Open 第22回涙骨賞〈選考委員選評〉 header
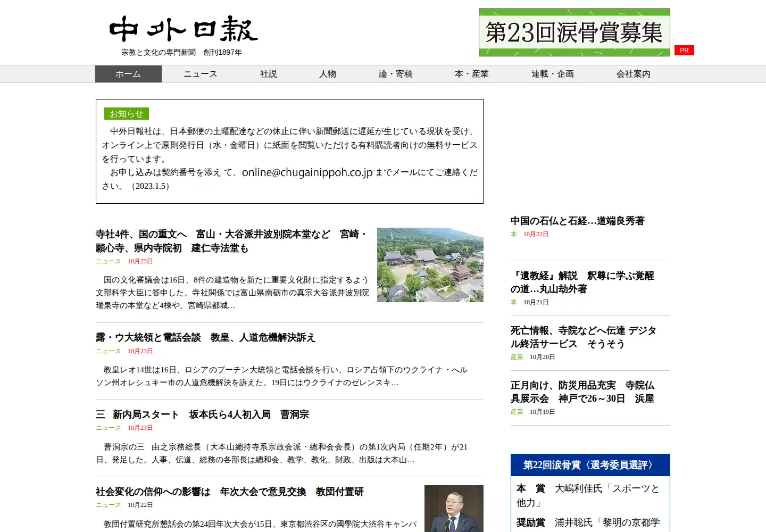 [590, 465]
